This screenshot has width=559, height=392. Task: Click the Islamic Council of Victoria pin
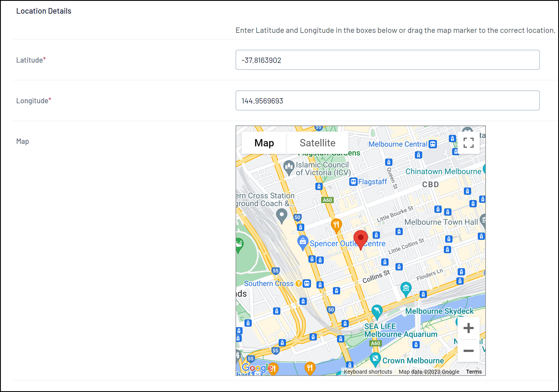tap(289, 167)
